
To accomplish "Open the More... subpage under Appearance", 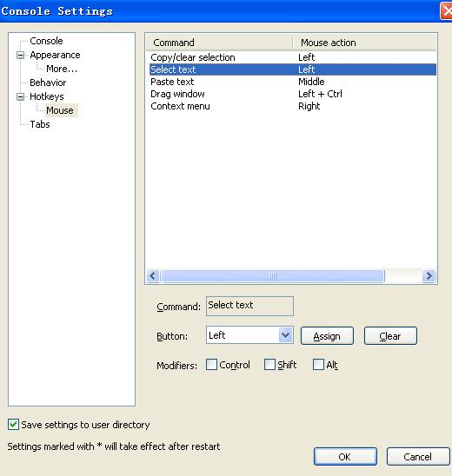I will 62,69.
